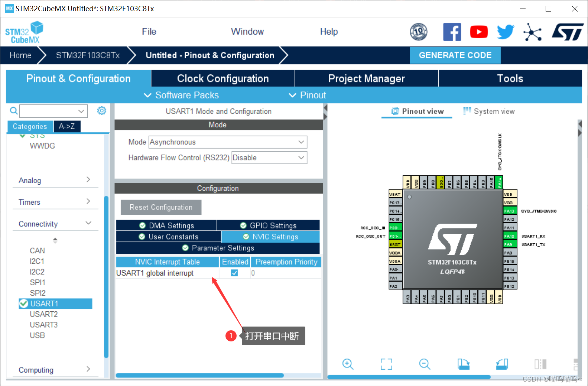The image size is (588, 386).
Task: Open the peripheral search combo box
Action: (x=53, y=111)
